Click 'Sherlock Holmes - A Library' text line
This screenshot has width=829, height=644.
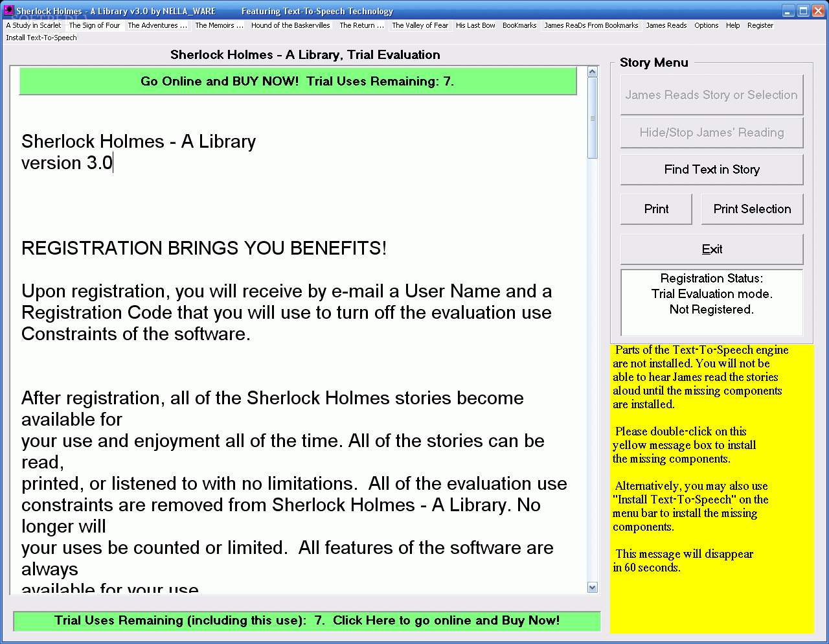(139, 141)
